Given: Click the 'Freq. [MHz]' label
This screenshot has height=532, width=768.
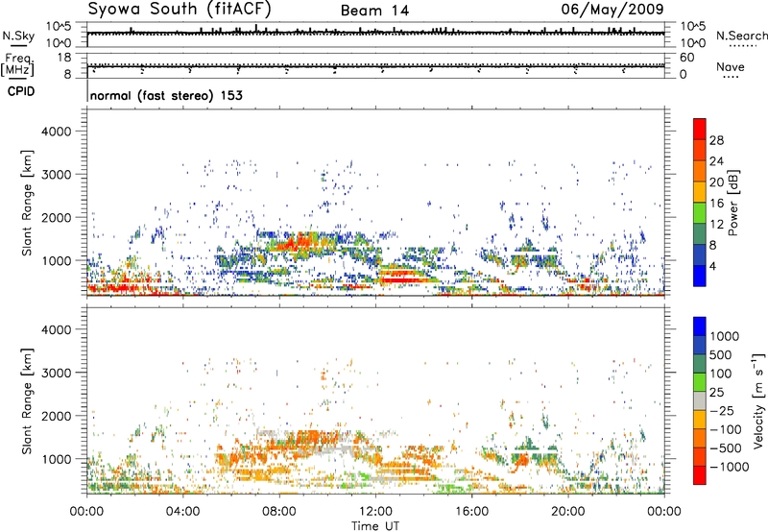Looking at the screenshot, I should click(x=17, y=64).
